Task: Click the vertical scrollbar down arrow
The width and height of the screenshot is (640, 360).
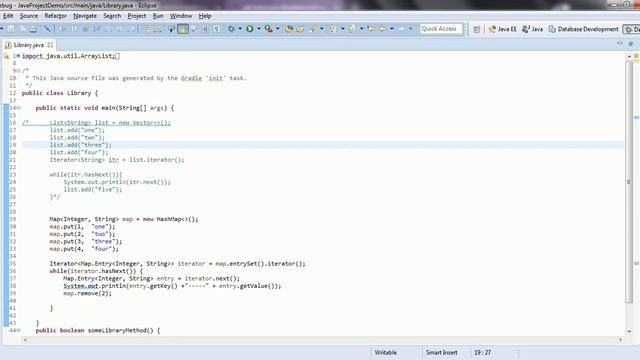Action: tap(629, 331)
